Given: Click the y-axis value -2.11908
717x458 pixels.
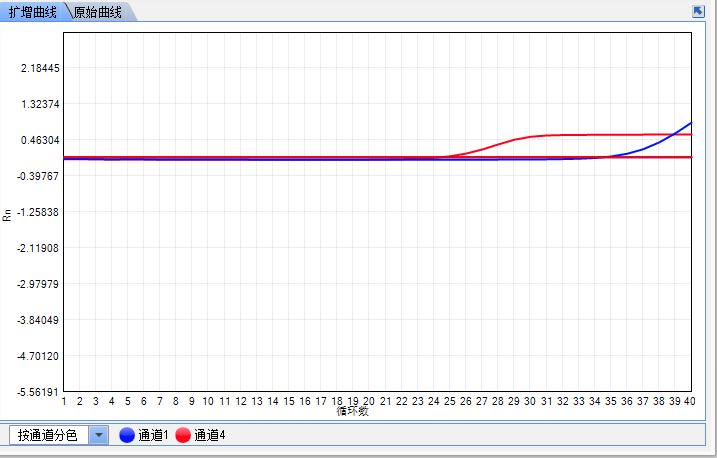Looking at the screenshot, I should pos(38,248).
